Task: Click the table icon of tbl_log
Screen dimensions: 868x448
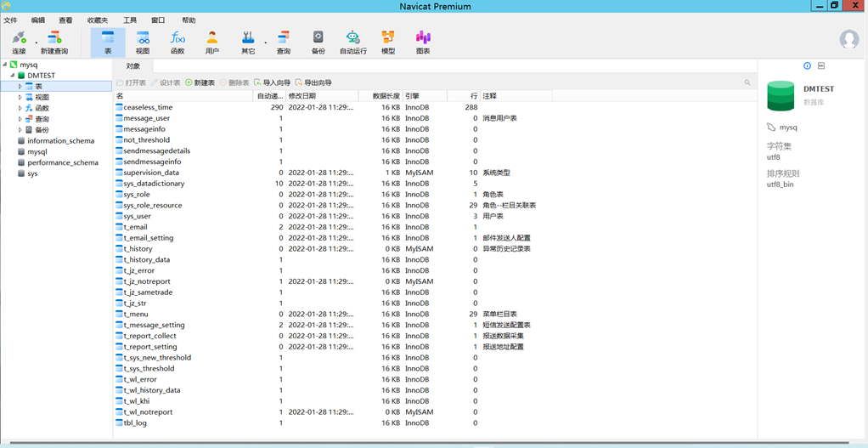Action: pyautogui.click(x=119, y=422)
